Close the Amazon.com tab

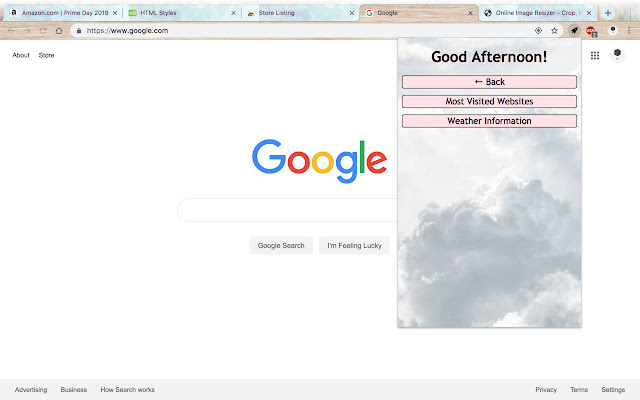pos(115,13)
